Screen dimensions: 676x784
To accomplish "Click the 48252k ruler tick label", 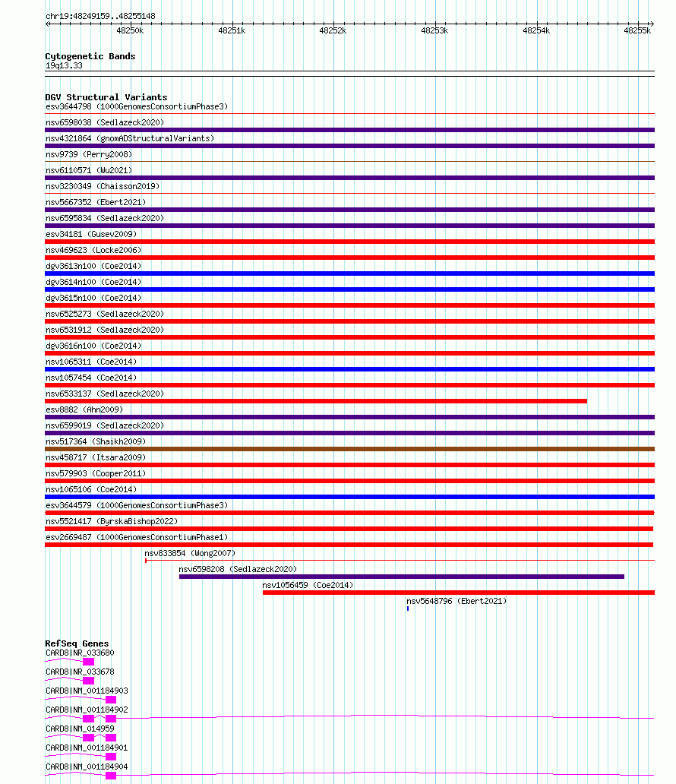I will [x=333, y=31].
